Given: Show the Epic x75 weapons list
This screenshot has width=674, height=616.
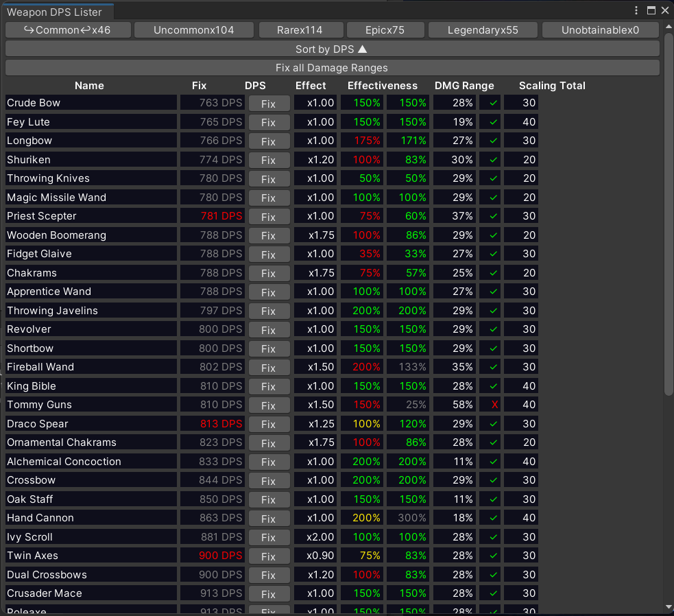Looking at the screenshot, I should (x=385, y=30).
